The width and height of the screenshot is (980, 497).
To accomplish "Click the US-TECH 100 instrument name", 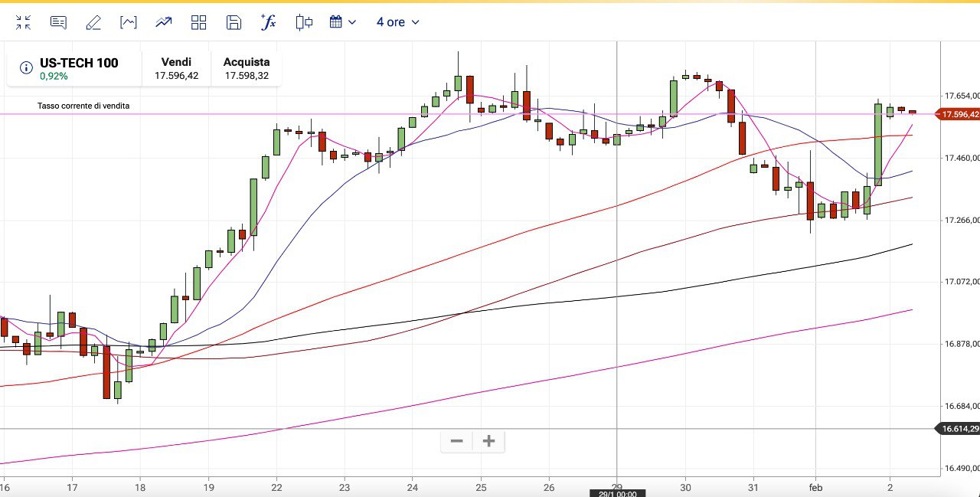I will (x=79, y=63).
